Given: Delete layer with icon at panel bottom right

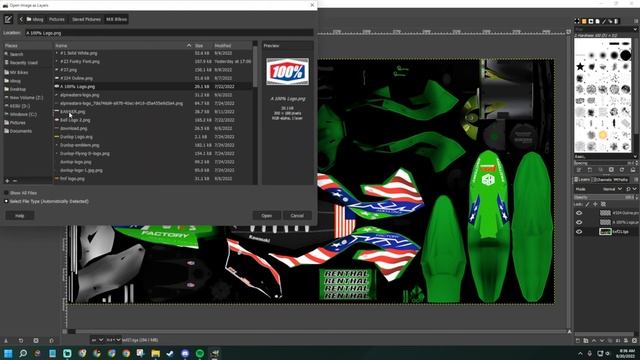Looking at the screenshot, I should (634, 340).
